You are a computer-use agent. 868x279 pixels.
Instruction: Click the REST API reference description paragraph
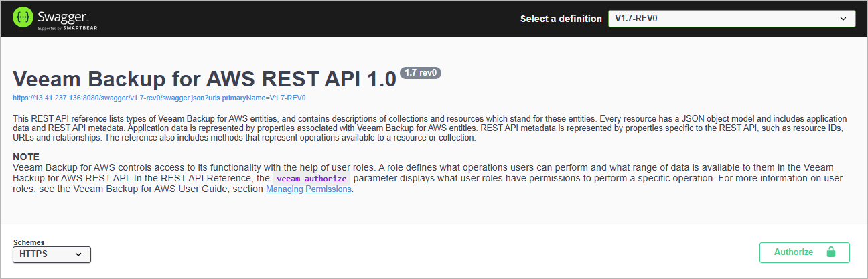429,128
